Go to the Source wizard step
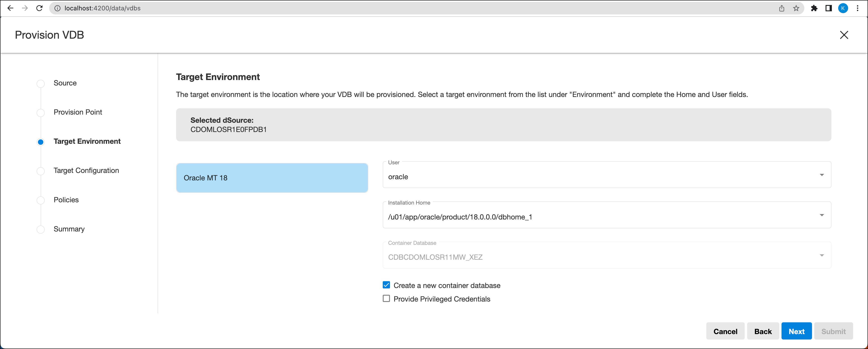The height and width of the screenshot is (349, 868). pyautogui.click(x=65, y=83)
